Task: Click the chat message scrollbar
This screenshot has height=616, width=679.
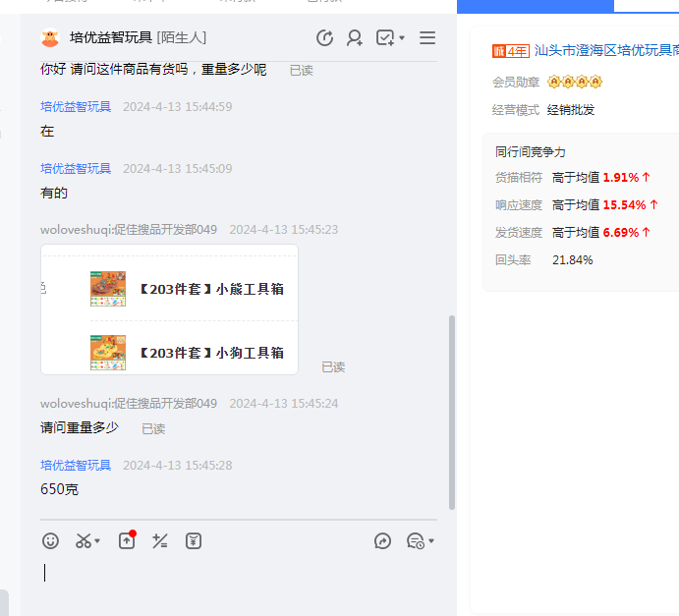Action: coord(452,413)
